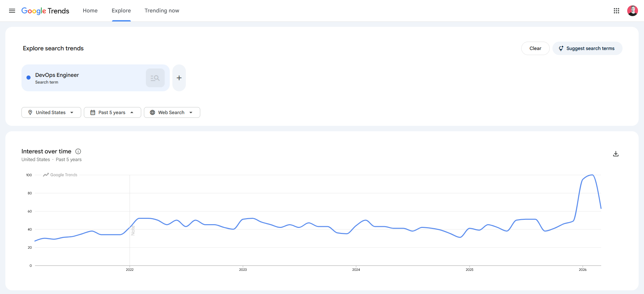Screen dimensions: 644x294
Task: Click the Note marker on the chart
Action: (x=133, y=231)
